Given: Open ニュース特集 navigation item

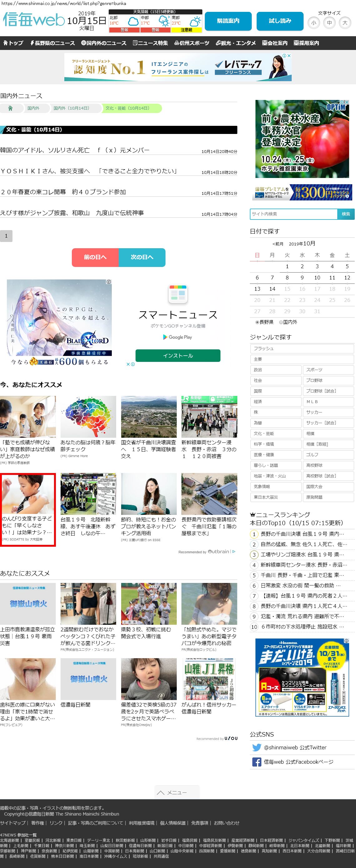Looking at the screenshot, I should coord(150,43).
